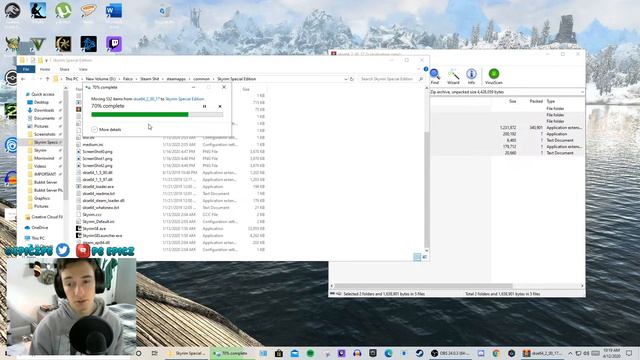The height and width of the screenshot is (360, 640).
Task: Open Task View on taskbar
Action: tap(154, 353)
